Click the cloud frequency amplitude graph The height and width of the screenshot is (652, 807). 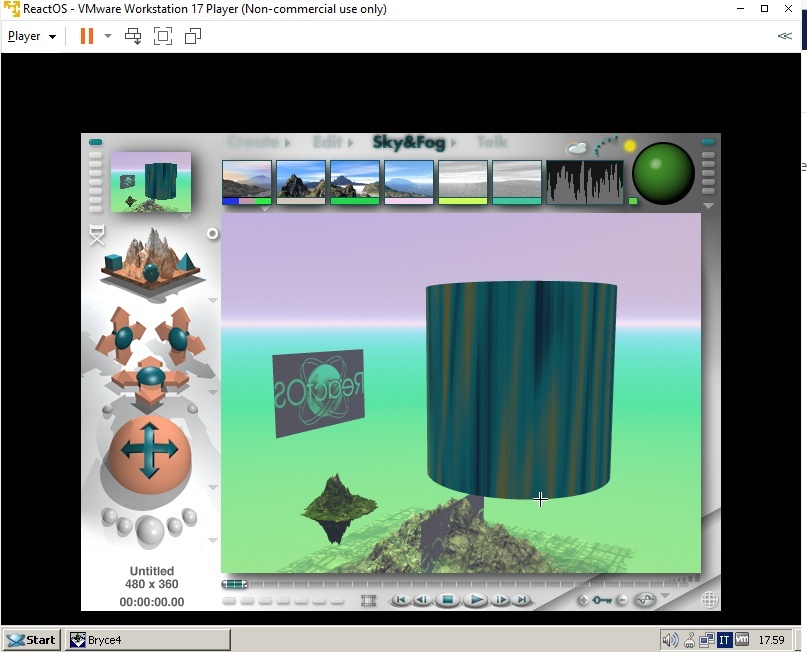click(x=584, y=182)
